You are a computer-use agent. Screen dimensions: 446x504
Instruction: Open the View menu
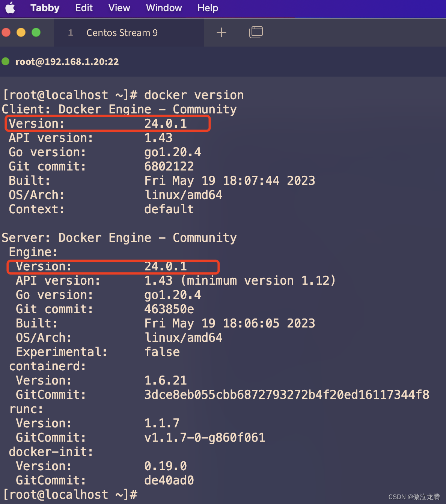point(119,8)
